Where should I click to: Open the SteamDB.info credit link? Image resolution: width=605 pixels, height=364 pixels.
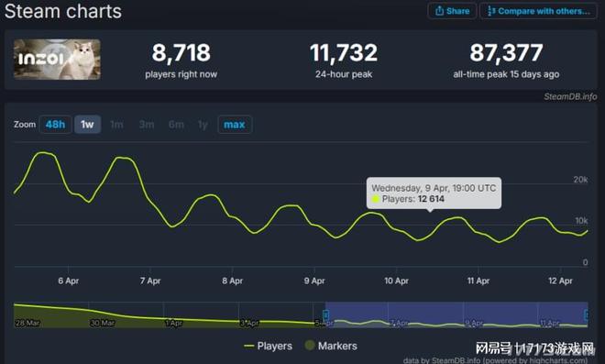(570, 96)
